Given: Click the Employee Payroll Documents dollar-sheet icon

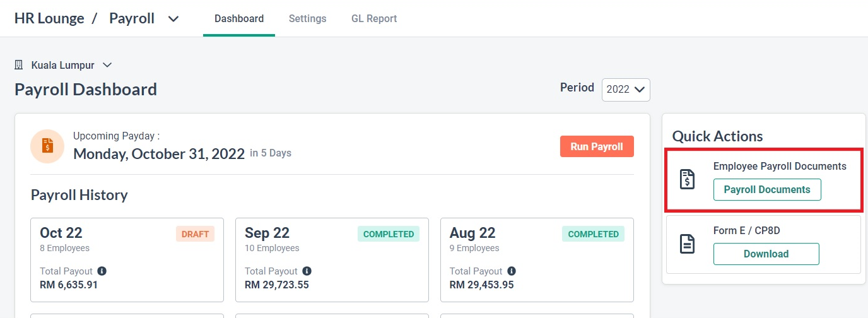Looking at the screenshot, I should coord(687,179).
